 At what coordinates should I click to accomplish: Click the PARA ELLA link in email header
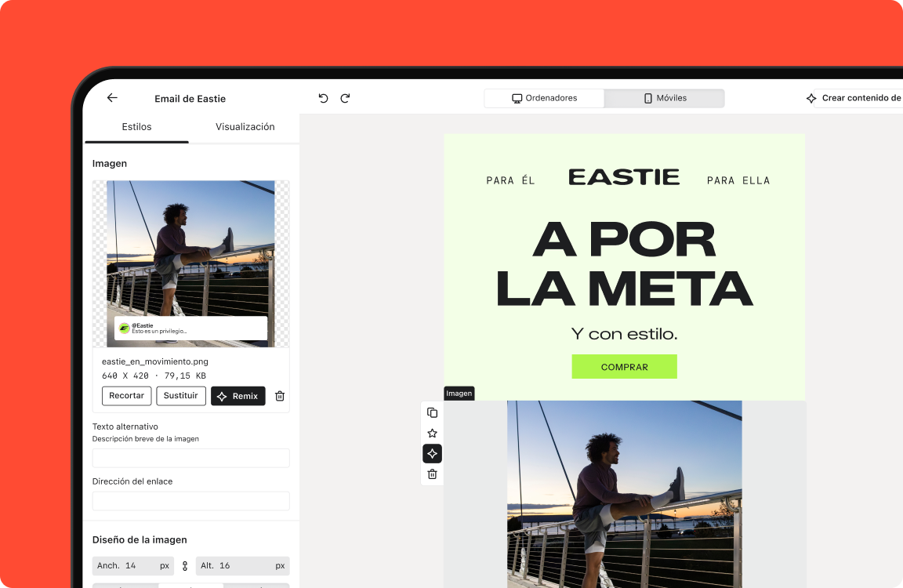(738, 181)
